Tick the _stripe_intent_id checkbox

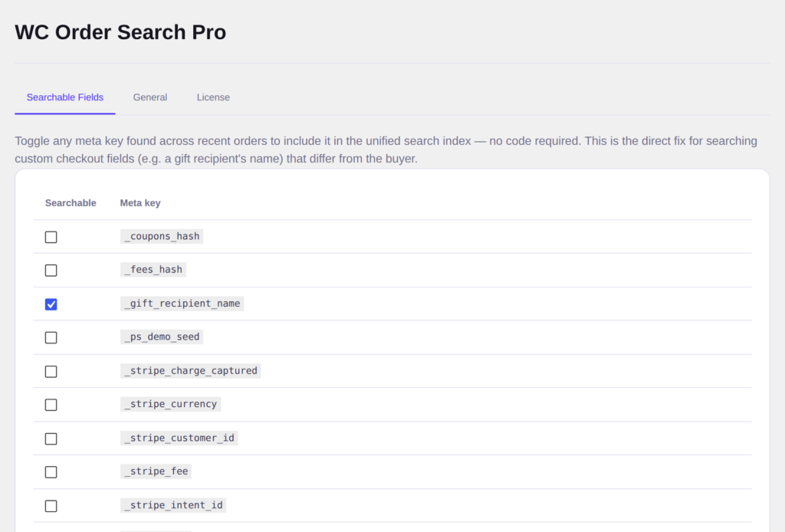51,505
